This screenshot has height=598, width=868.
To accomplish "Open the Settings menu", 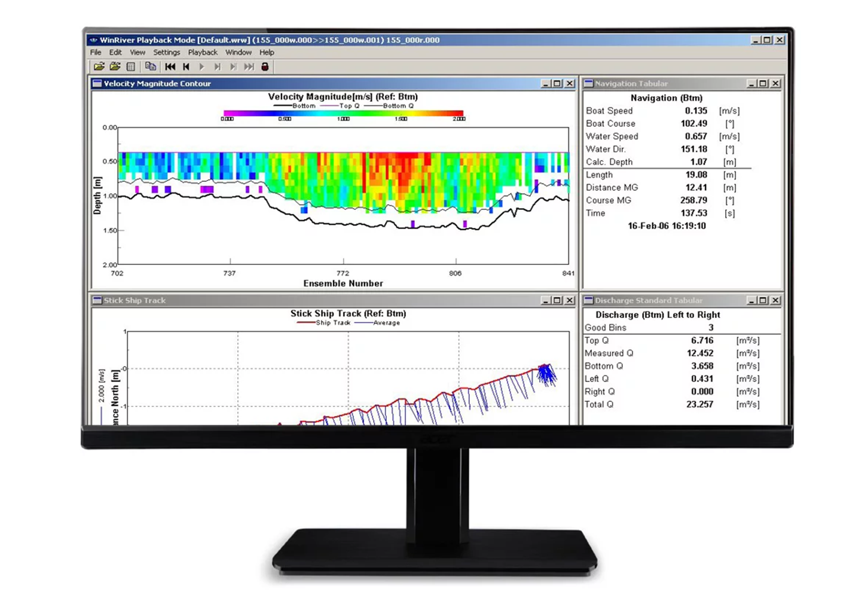I will (x=166, y=53).
